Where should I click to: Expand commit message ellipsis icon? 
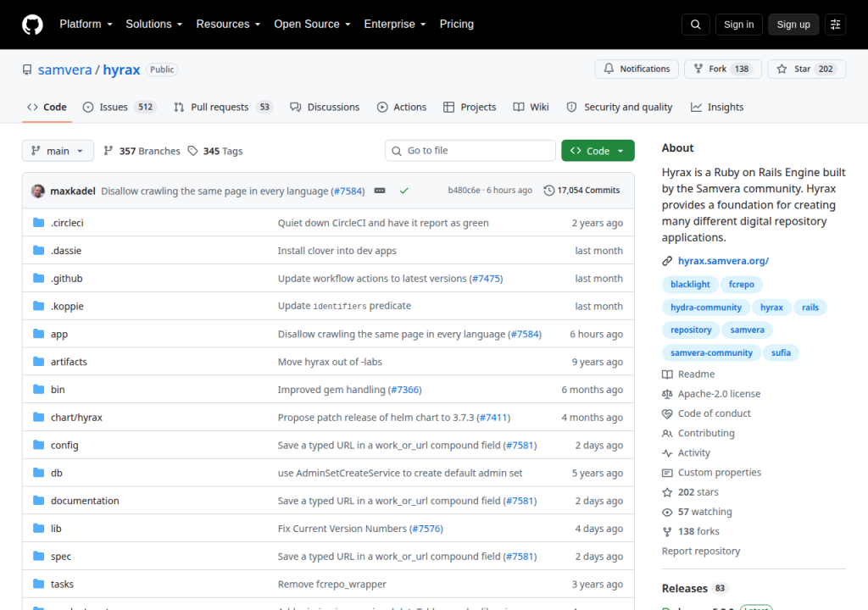[380, 191]
